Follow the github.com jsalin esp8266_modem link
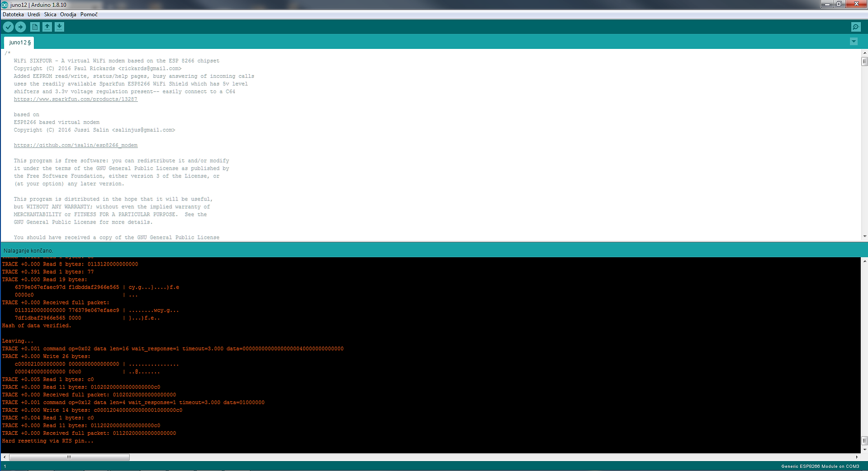 pyautogui.click(x=76, y=145)
